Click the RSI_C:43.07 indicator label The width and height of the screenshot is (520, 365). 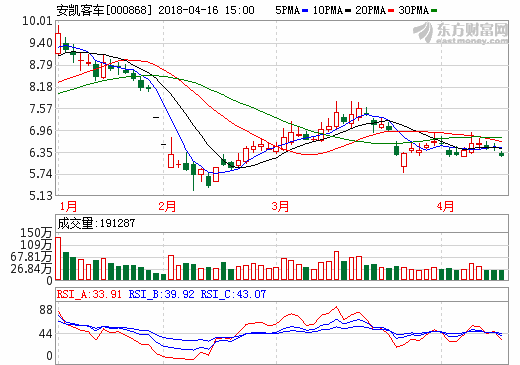[x=233, y=294]
